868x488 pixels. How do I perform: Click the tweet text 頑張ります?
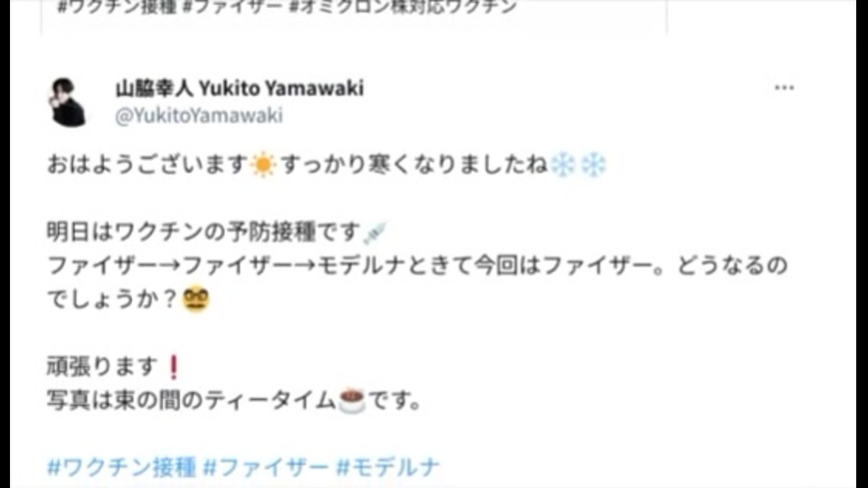[x=102, y=367]
